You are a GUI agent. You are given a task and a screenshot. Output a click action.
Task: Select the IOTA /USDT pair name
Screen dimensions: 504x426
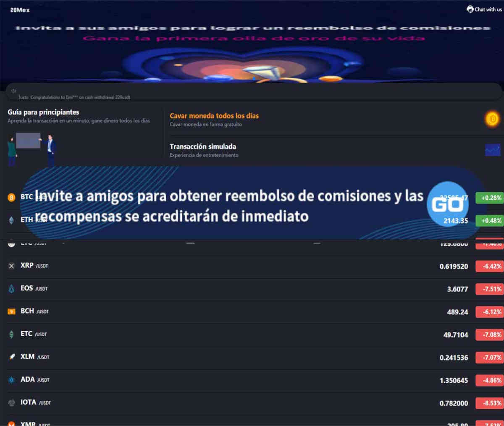pyautogui.click(x=36, y=402)
